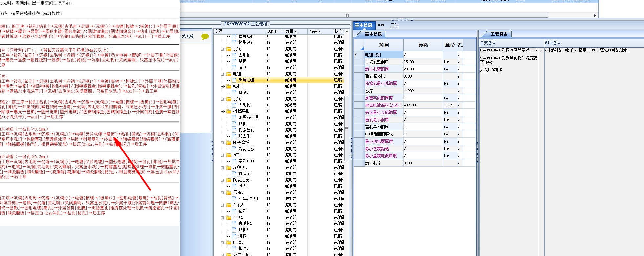
Task: Click the folder icon beside 树脂塞孔
Action: (229, 111)
